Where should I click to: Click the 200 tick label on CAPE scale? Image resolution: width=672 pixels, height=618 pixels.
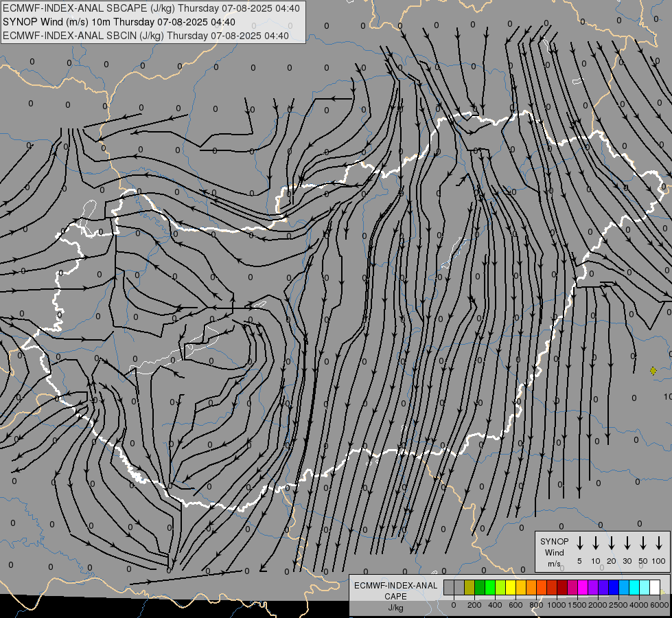pos(474,605)
